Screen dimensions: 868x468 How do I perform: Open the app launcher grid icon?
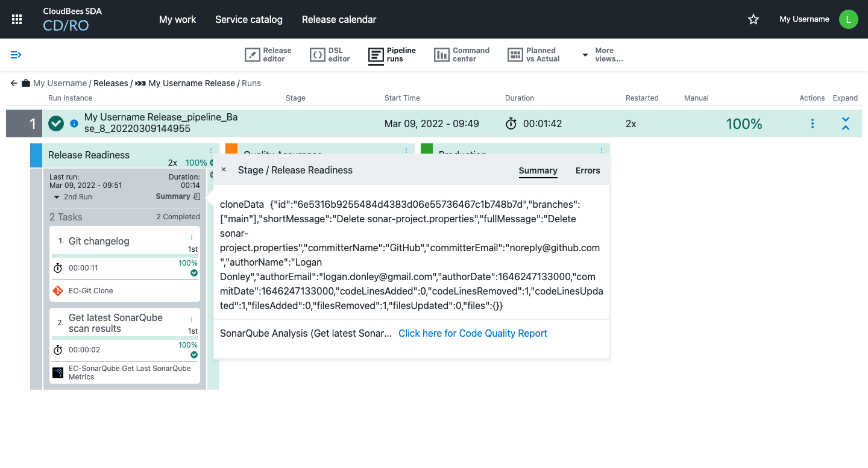[x=16, y=19]
